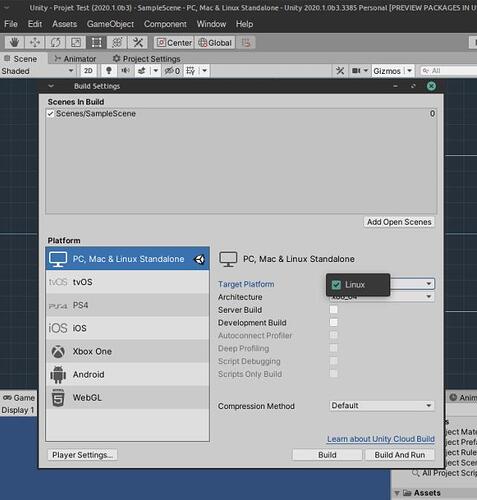Open Edit menu
Image resolution: width=477 pixels, height=500 pixels.
(35, 24)
